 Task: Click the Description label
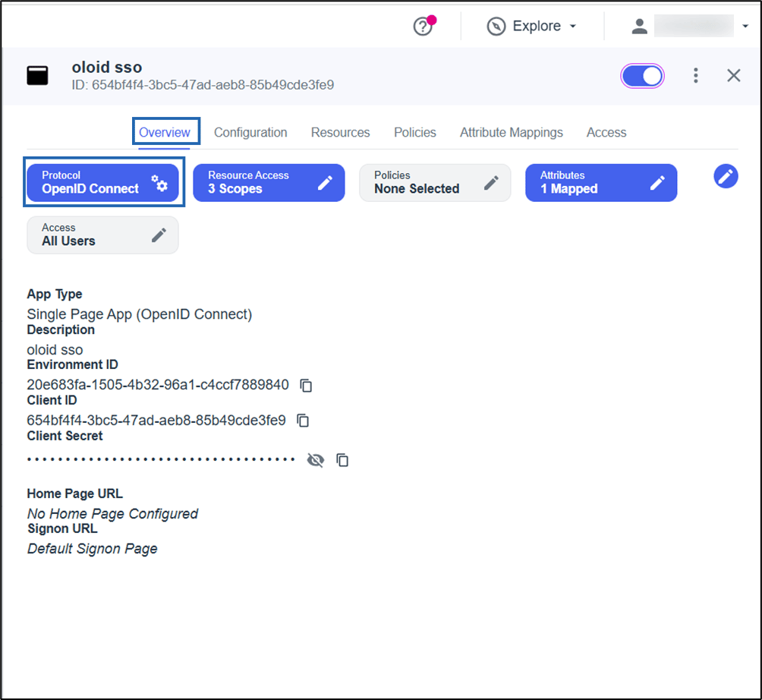tap(61, 330)
